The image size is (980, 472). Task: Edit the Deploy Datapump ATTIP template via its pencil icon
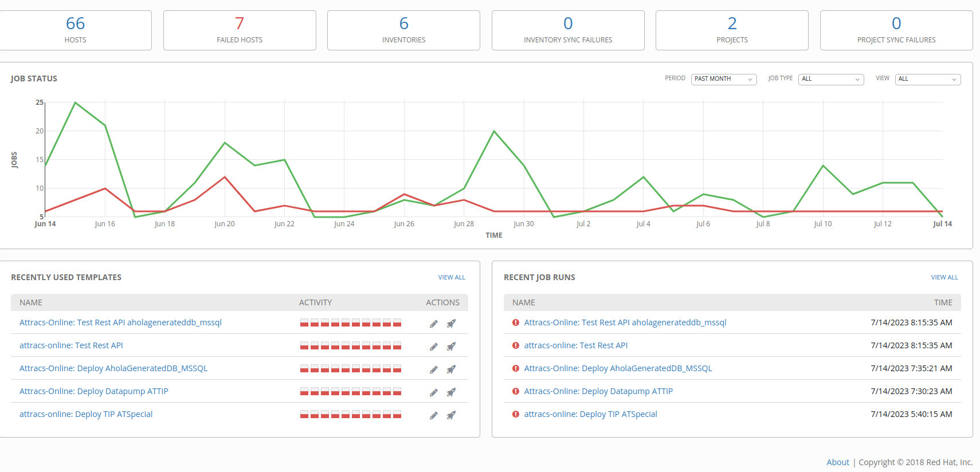pyautogui.click(x=434, y=392)
